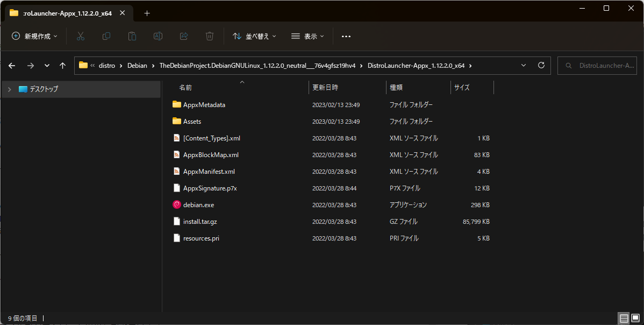Image resolution: width=644 pixels, height=325 pixels.
Task: Click the resources.pri file name
Action: [x=201, y=238]
